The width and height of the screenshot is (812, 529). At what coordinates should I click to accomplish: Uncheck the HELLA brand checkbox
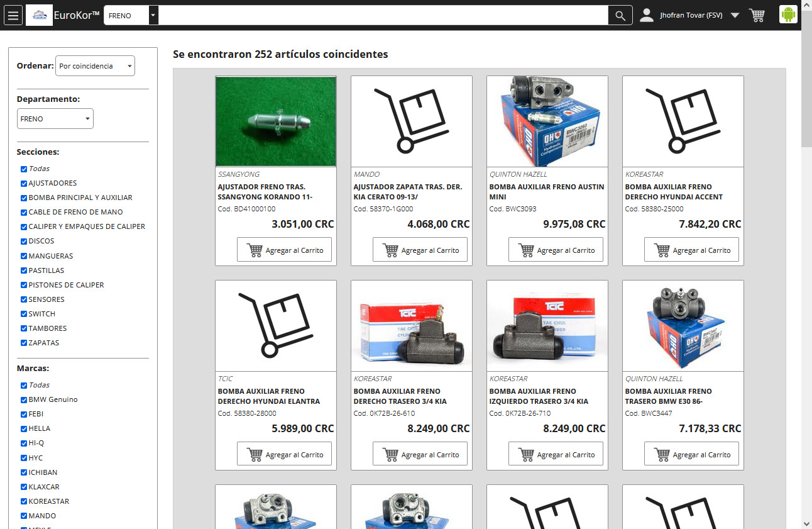click(x=24, y=429)
